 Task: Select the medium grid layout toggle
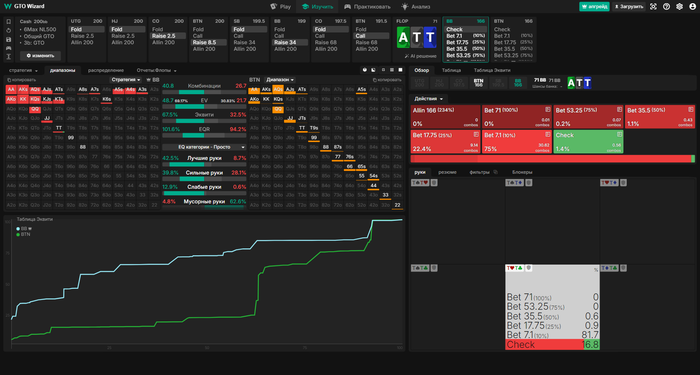(x=392, y=70)
